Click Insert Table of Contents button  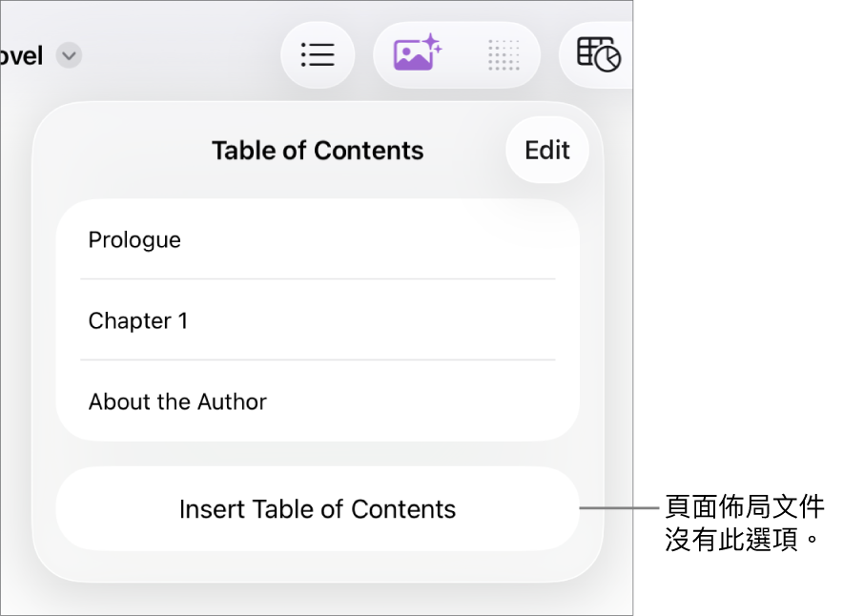(318, 509)
